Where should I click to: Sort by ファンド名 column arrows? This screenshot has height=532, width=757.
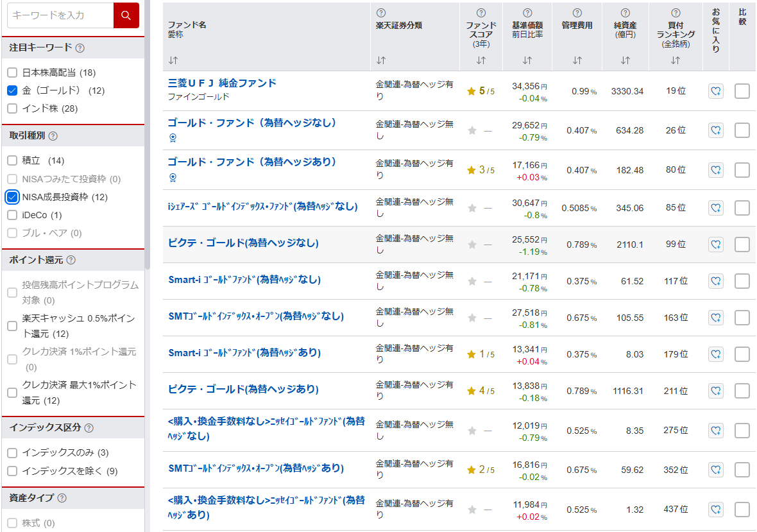(x=173, y=60)
